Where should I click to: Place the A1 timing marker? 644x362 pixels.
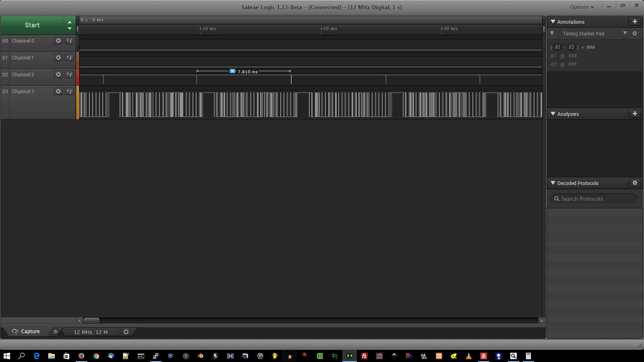click(x=558, y=47)
